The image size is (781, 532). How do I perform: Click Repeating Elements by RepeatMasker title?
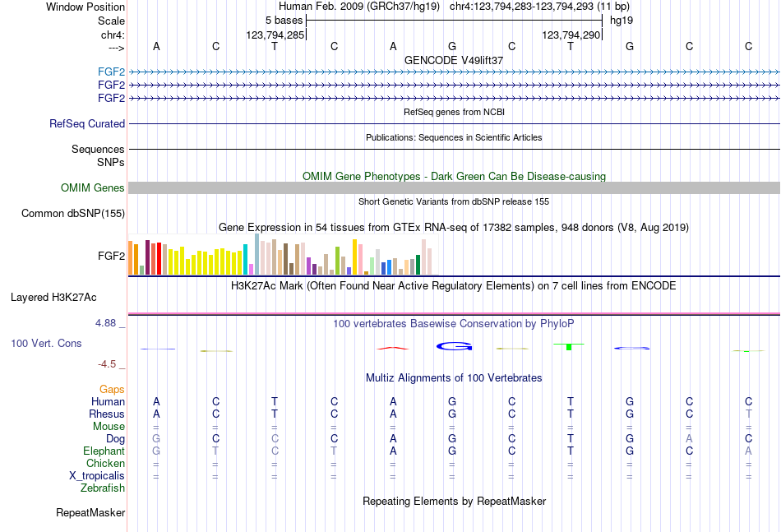point(455,501)
